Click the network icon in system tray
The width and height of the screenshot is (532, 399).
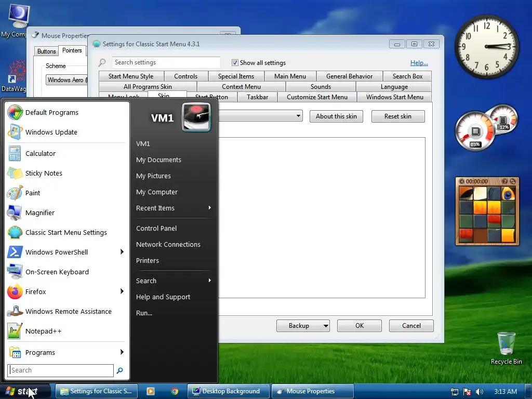pos(455,392)
